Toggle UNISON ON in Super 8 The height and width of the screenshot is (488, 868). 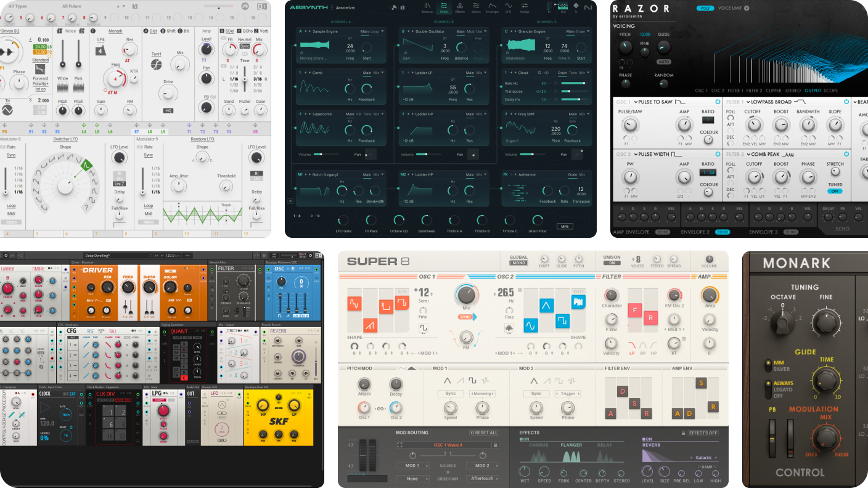tap(612, 263)
